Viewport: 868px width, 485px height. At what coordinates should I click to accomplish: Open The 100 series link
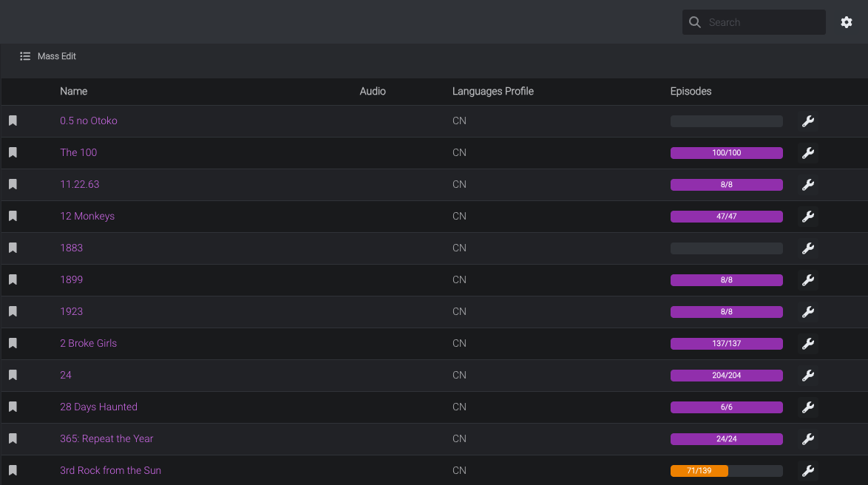coord(78,152)
